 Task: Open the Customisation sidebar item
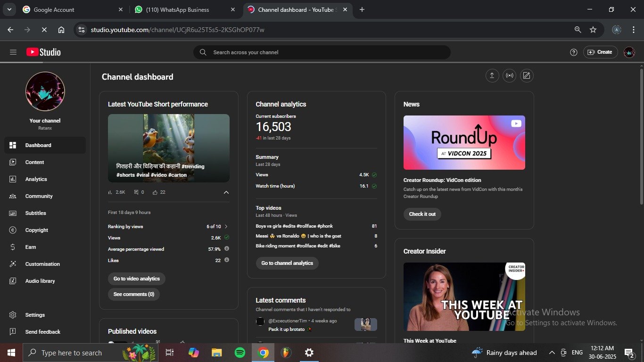point(45,264)
